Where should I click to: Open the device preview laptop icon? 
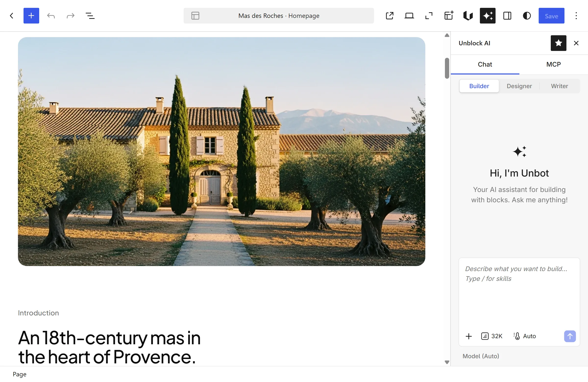(409, 16)
